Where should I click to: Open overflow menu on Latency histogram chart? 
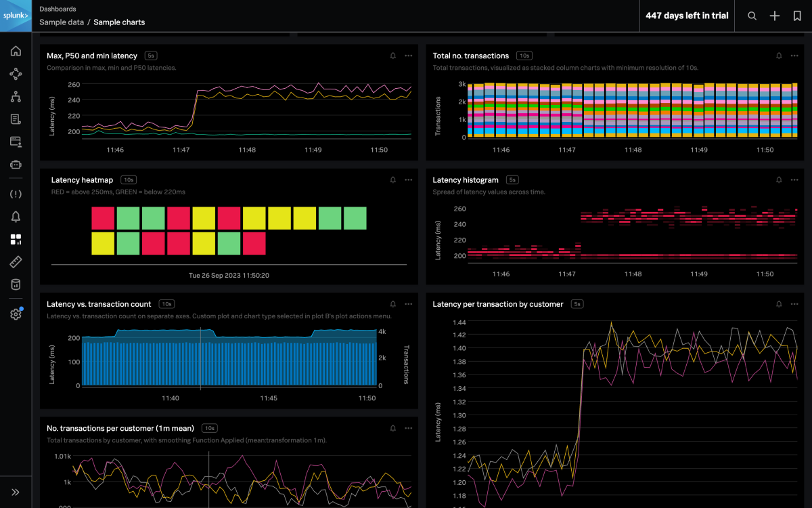[x=794, y=179]
